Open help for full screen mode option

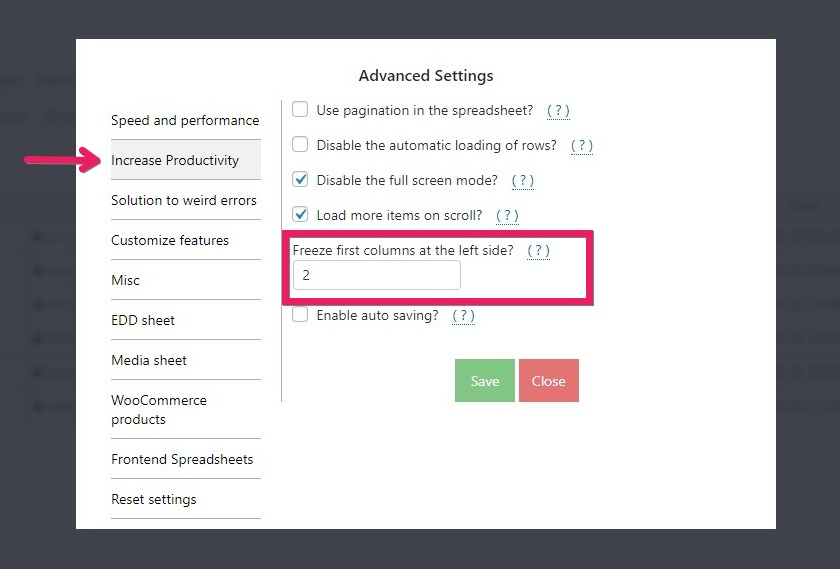[522, 181]
